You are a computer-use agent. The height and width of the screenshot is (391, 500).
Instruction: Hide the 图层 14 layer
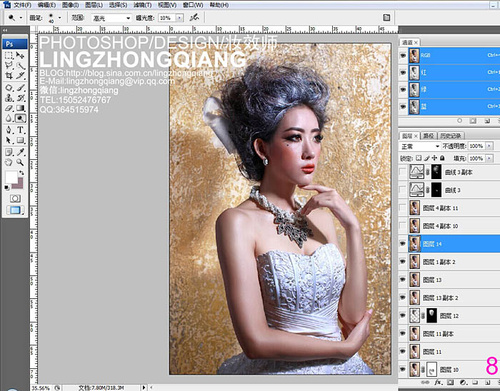click(x=403, y=244)
